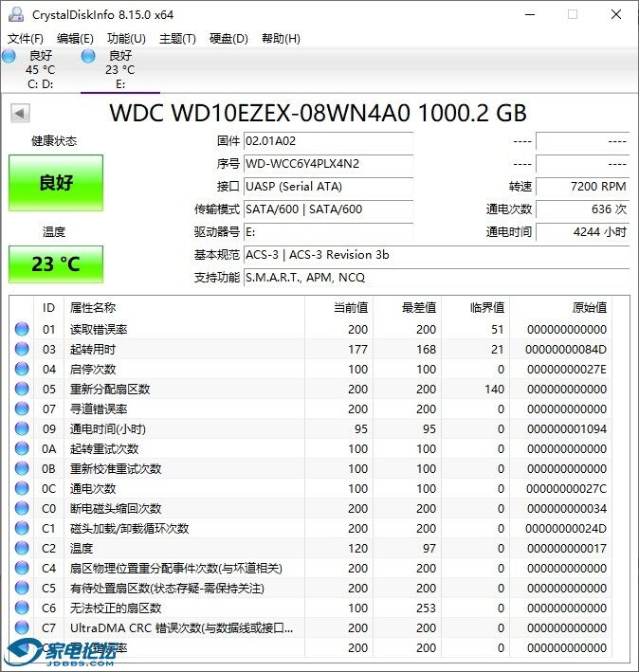The width and height of the screenshot is (639, 672).
Task: Open the 文件(F) menu
Action: pos(26,39)
